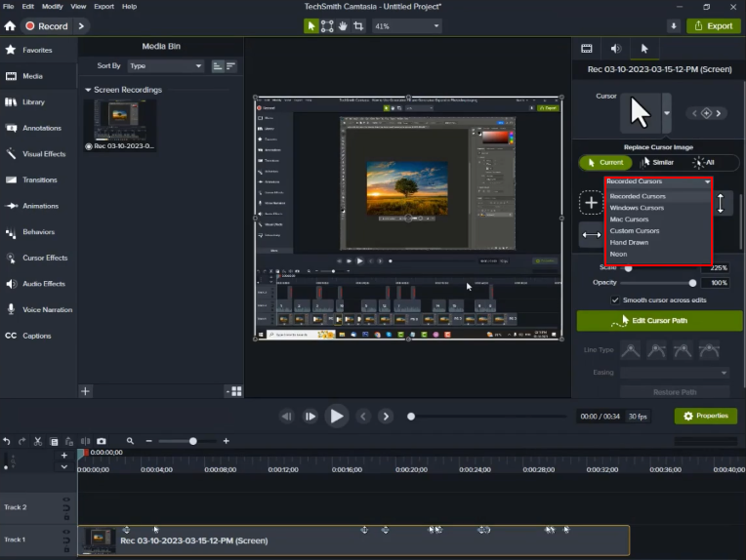Activate the Pan hand tool
Screen dimensions: 746x560
344,26
